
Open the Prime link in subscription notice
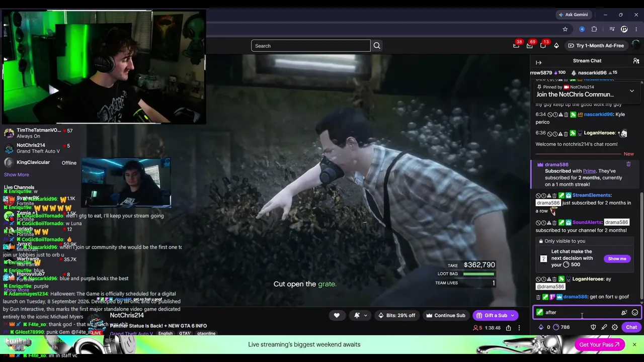click(x=589, y=171)
